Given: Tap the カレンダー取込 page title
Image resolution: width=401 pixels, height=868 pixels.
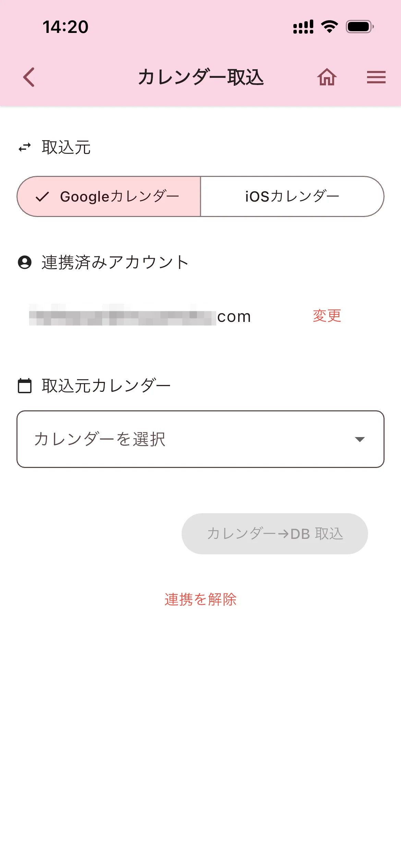Looking at the screenshot, I should [x=201, y=77].
